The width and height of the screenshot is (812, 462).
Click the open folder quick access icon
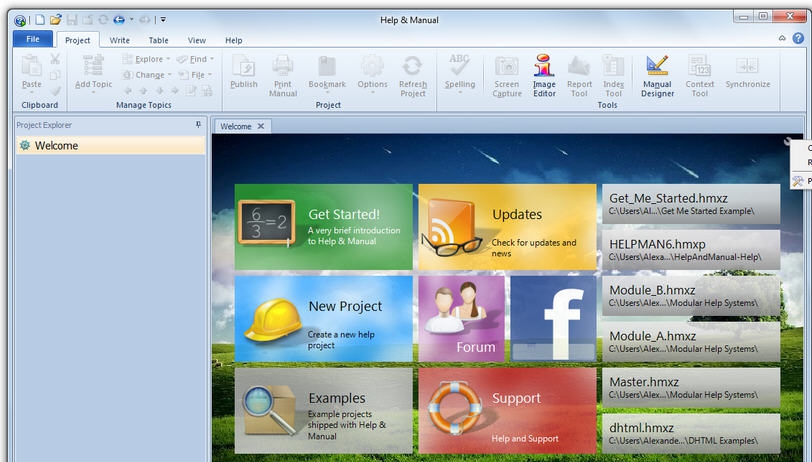[x=55, y=20]
